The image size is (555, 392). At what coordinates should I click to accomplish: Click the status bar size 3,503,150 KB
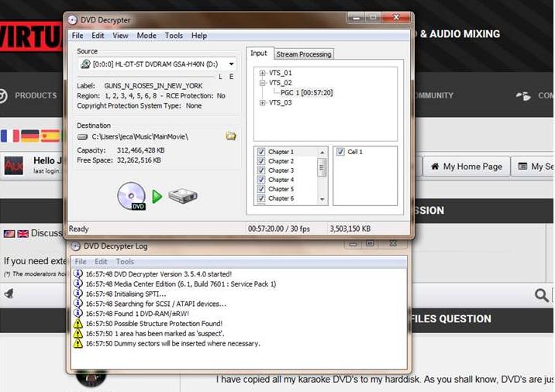pyautogui.click(x=350, y=229)
